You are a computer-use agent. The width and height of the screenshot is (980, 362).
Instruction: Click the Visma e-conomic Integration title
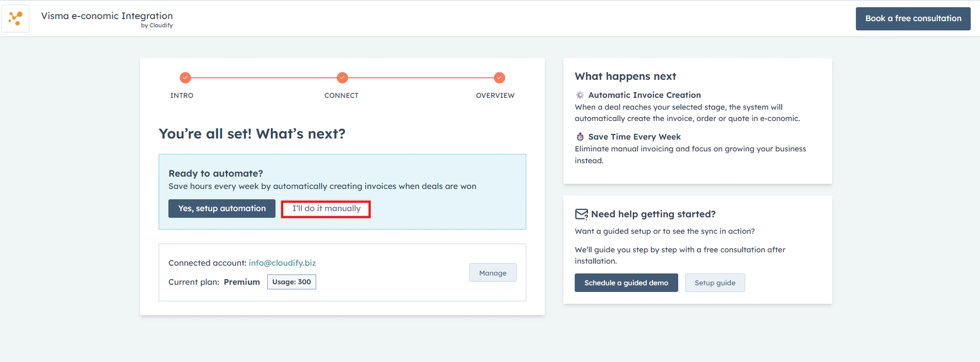point(107,15)
